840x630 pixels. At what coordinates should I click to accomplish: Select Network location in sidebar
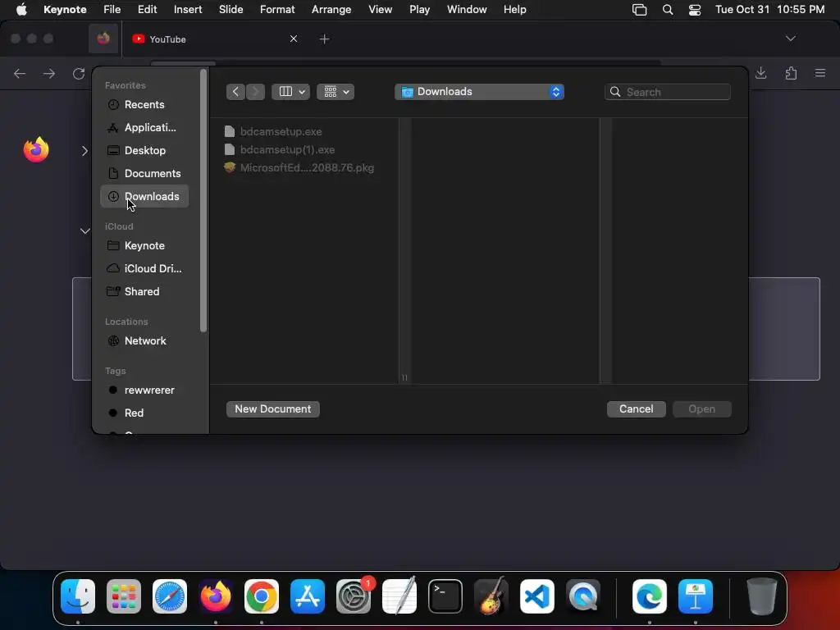click(144, 340)
